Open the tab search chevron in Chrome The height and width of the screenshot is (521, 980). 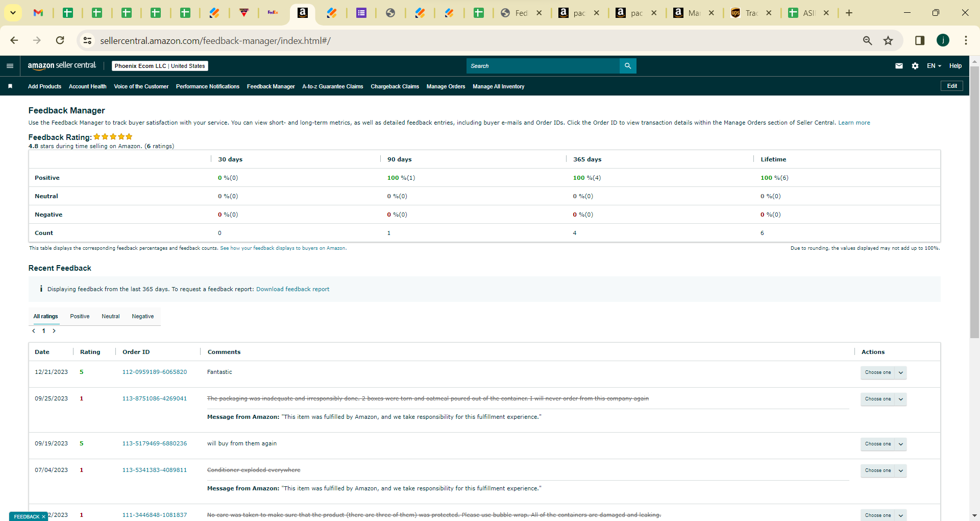[x=13, y=13]
